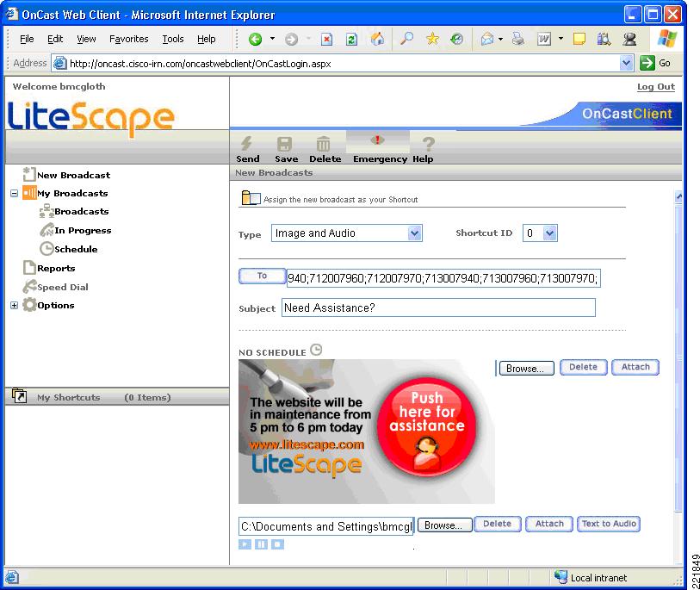Click the shortcut assign folder icon
The image size is (700, 590).
pos(251,197)
